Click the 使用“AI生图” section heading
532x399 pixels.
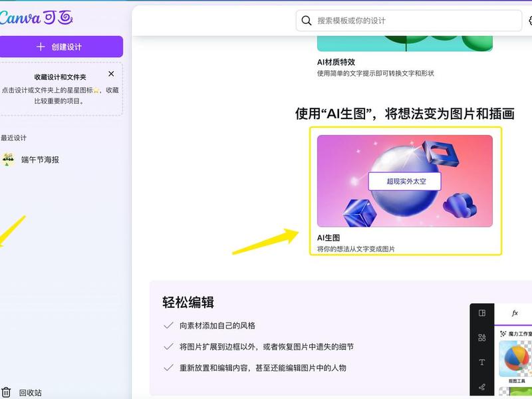404,114
